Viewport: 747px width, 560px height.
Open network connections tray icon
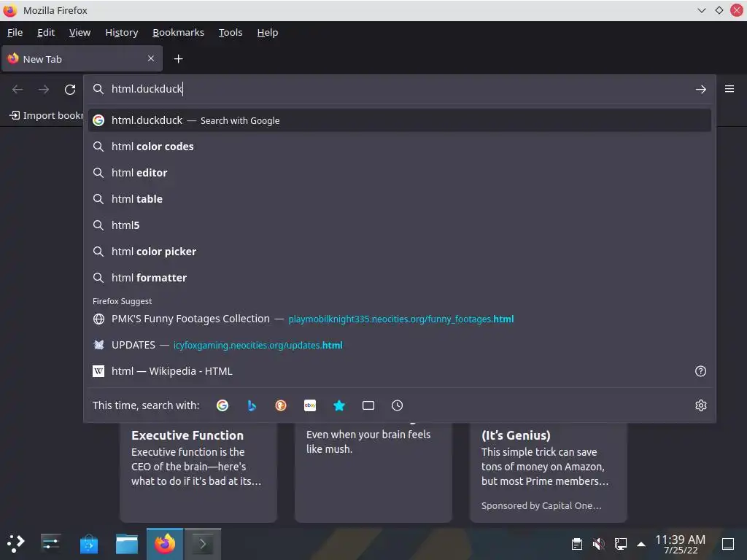click(620, 543)
